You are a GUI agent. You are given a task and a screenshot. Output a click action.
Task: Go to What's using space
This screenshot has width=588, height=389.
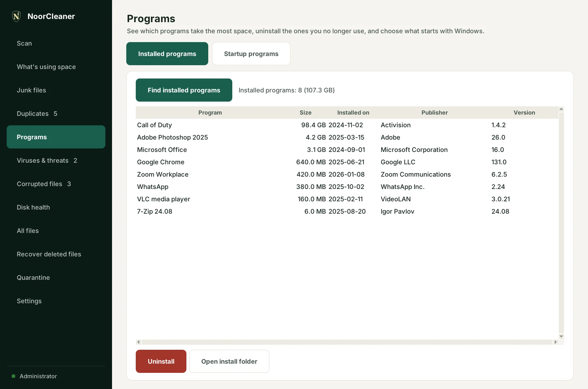(x=56, y=67)
